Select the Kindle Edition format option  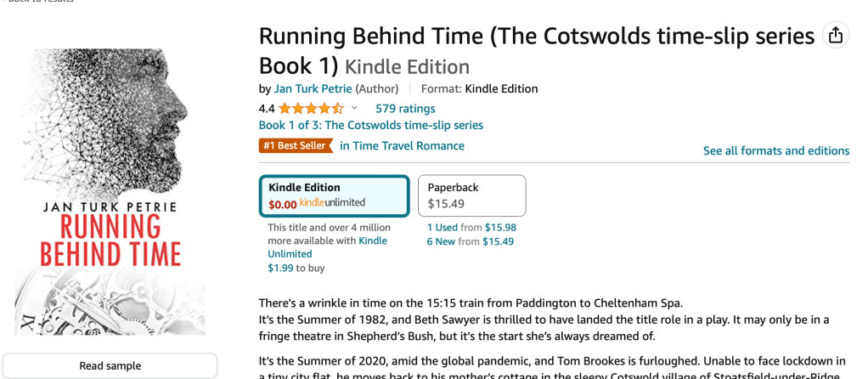pos(334,195)
